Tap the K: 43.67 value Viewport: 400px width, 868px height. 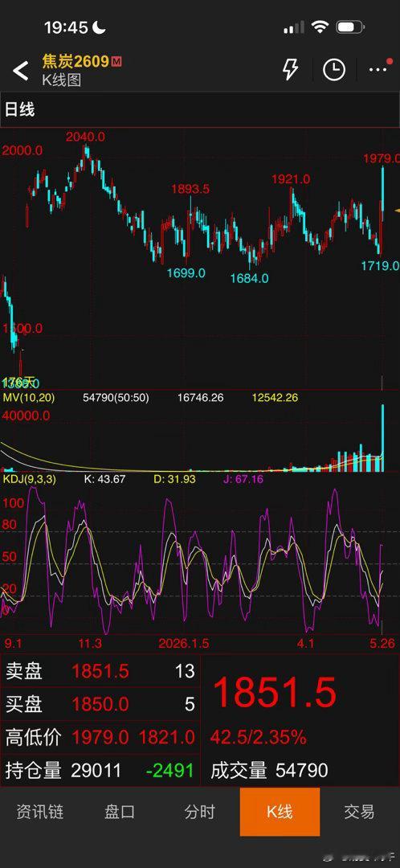pos(104,479)
